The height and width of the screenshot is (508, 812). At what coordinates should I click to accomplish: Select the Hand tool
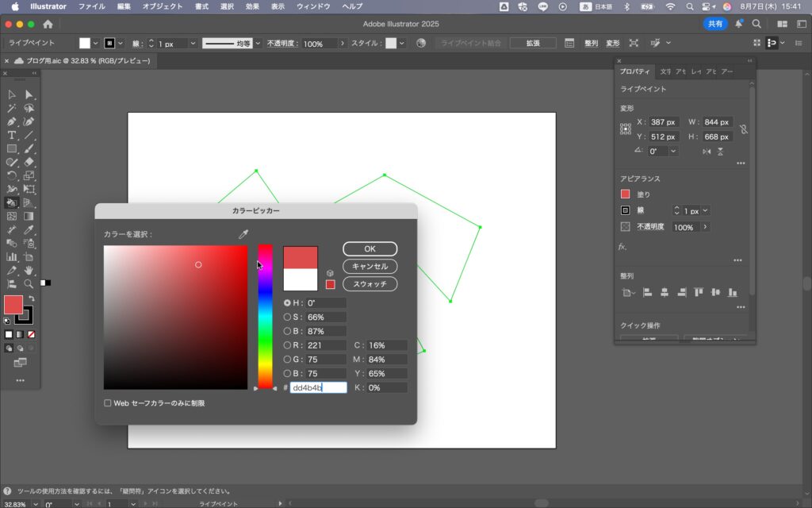click(29, 270)
